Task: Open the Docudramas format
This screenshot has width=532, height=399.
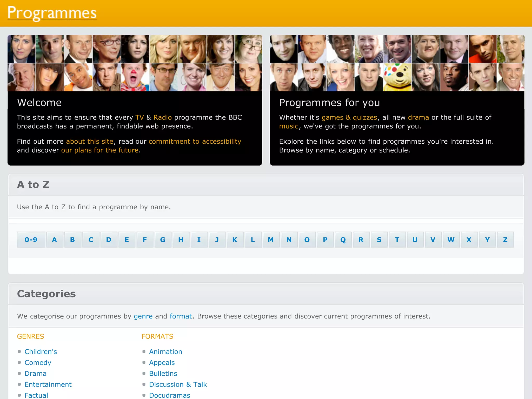Action: coord(170,395)
